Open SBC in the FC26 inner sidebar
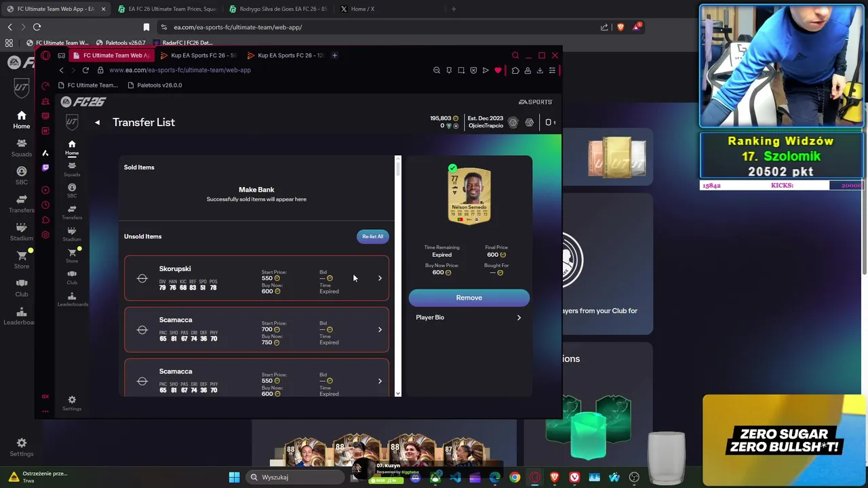Viewport: 868px width, 488px height. click(x=71, y=190)
